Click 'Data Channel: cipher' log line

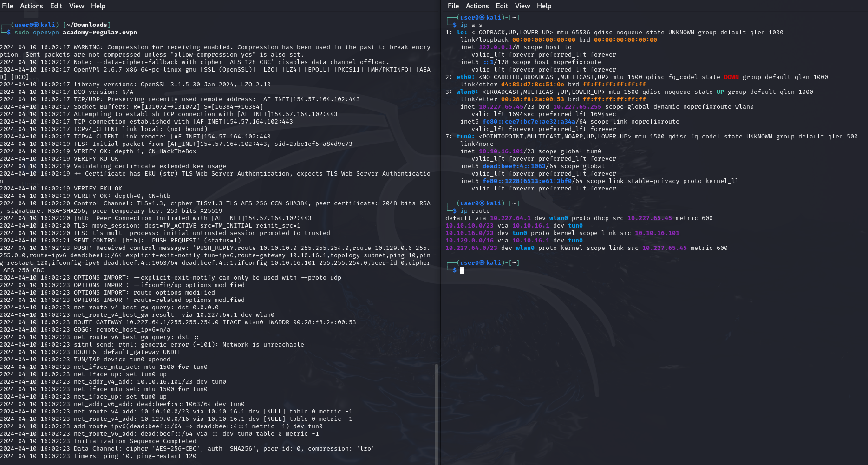(x=224, y=449)
